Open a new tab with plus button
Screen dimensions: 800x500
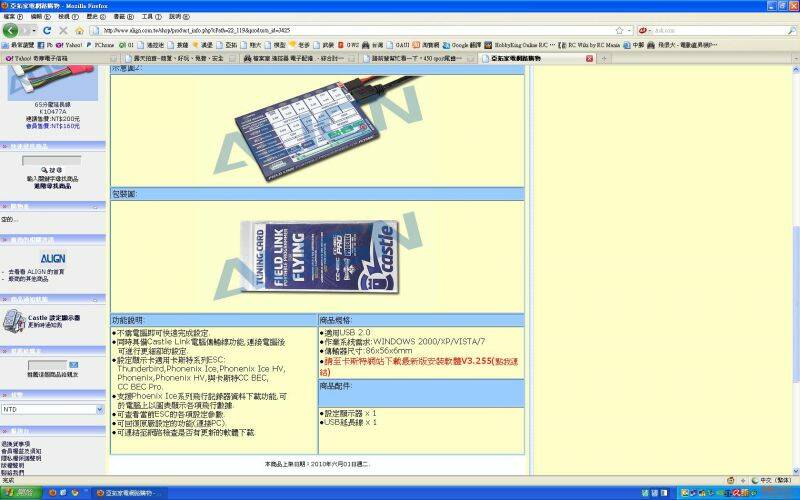[604, 59]
